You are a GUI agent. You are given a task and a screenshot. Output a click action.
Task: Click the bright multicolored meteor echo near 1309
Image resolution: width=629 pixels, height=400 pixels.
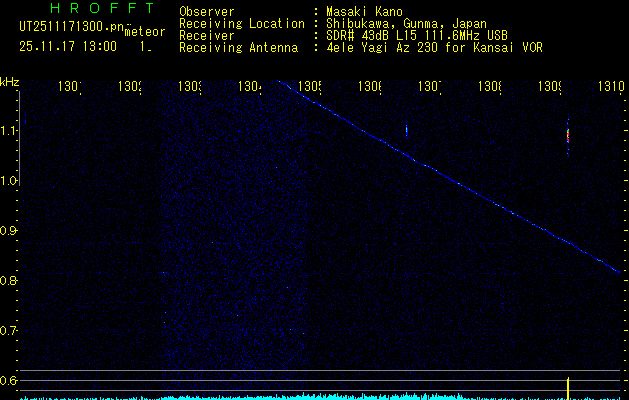(568, 136)
